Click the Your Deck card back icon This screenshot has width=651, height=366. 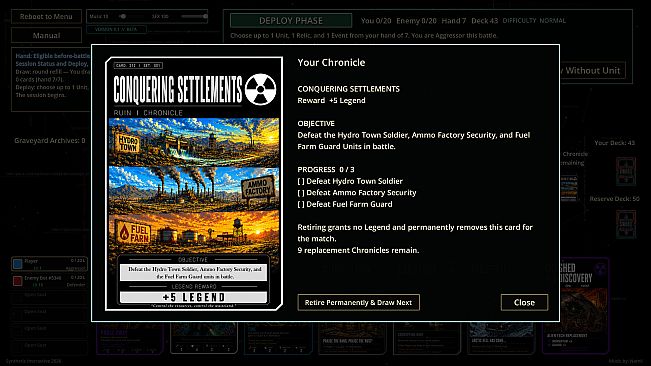626,171
